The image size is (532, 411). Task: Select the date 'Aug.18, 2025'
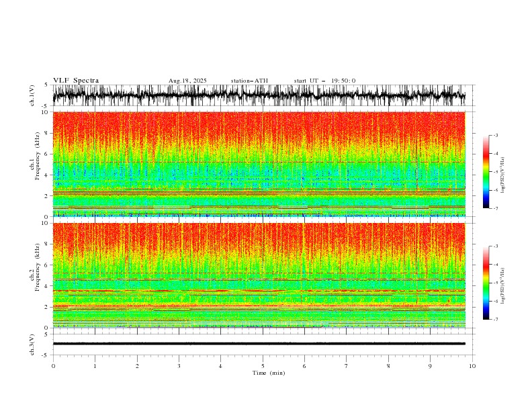pyautogui.click(x=187, y=81)
